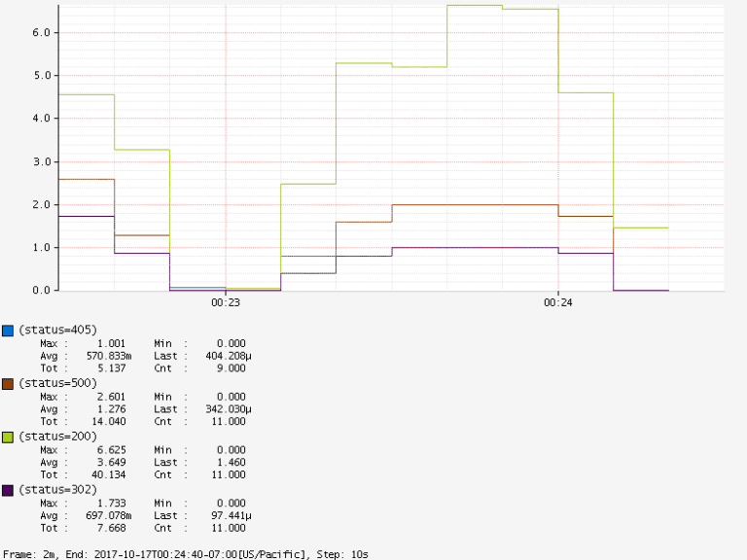Viewport: 747px width, 560px height.
Task: Click the Max value 1.001 for status=405
Action: pyautogui.click(x=112, y=343)
